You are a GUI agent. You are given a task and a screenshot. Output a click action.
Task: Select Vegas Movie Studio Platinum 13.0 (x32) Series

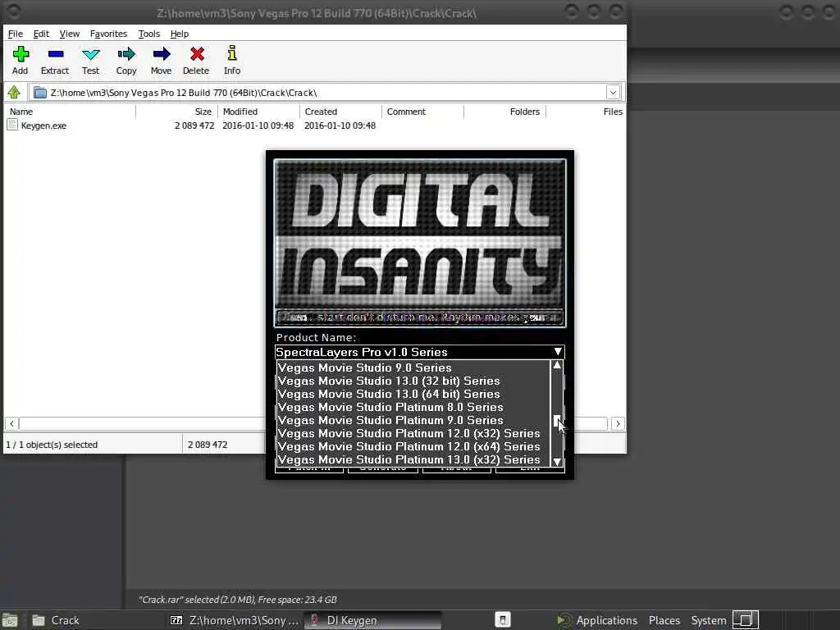point(413,459)
